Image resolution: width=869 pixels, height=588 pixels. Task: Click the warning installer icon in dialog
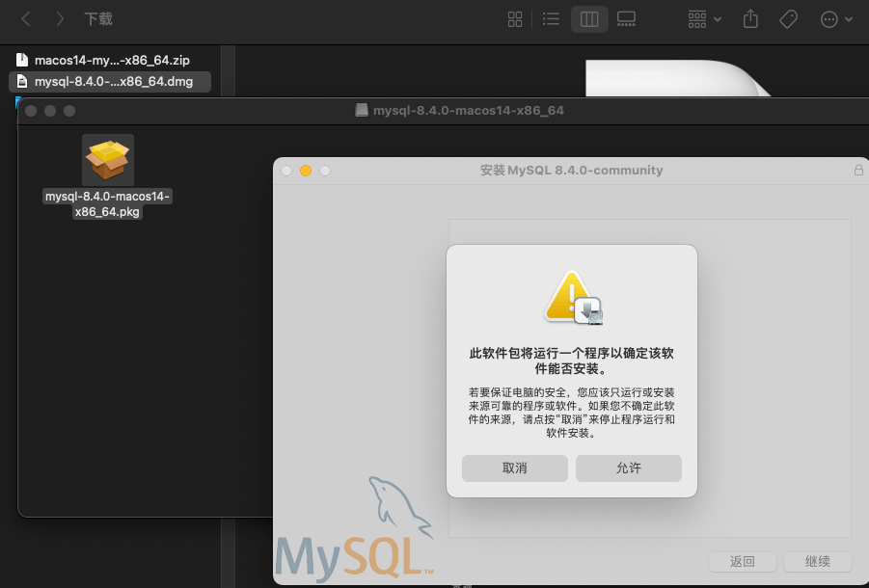[573, 298]
